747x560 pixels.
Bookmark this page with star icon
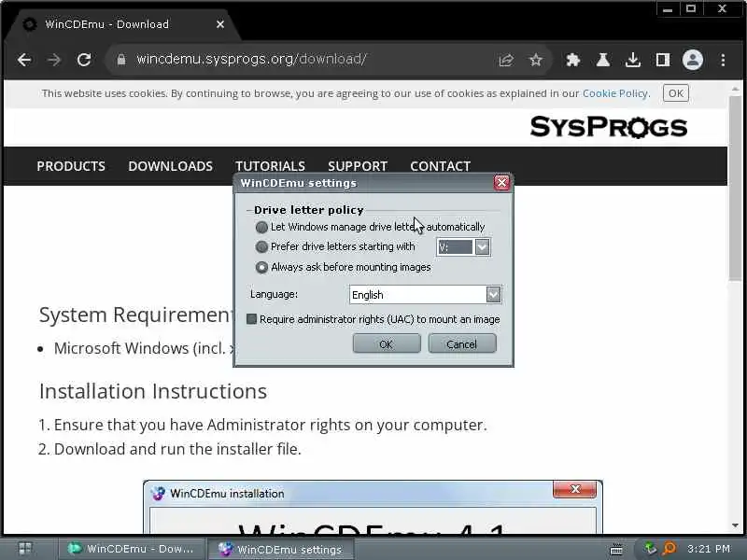pyautogui.click(x=536, y=60)
